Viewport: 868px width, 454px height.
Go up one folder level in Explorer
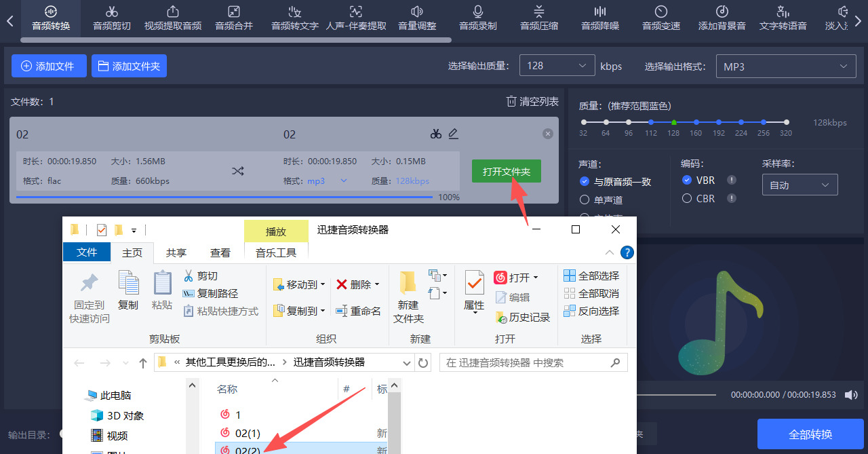(x=142, y=363)
